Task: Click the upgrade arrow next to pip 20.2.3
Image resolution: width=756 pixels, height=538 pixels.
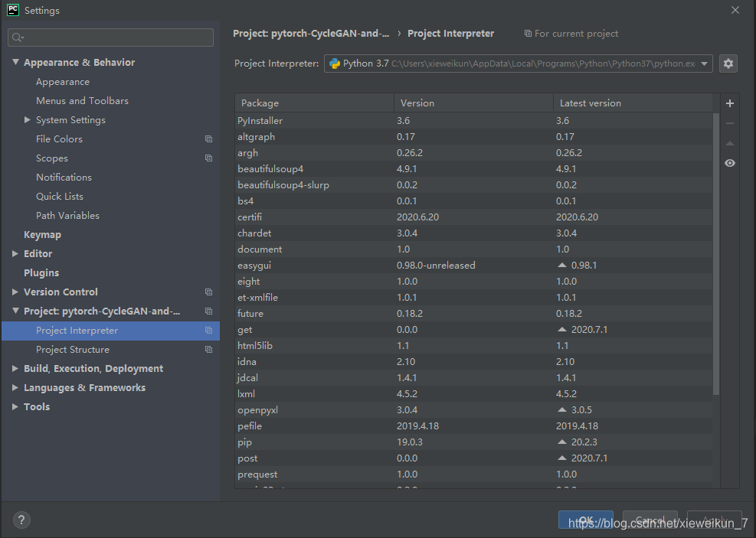Action: (x=561, y=442)
